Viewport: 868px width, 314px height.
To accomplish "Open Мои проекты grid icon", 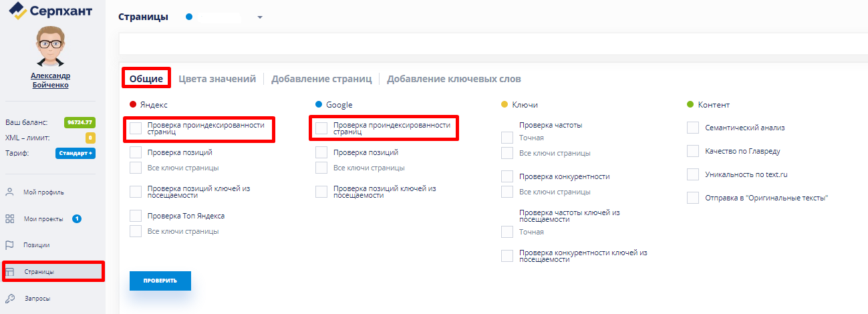I will point(10,218).
